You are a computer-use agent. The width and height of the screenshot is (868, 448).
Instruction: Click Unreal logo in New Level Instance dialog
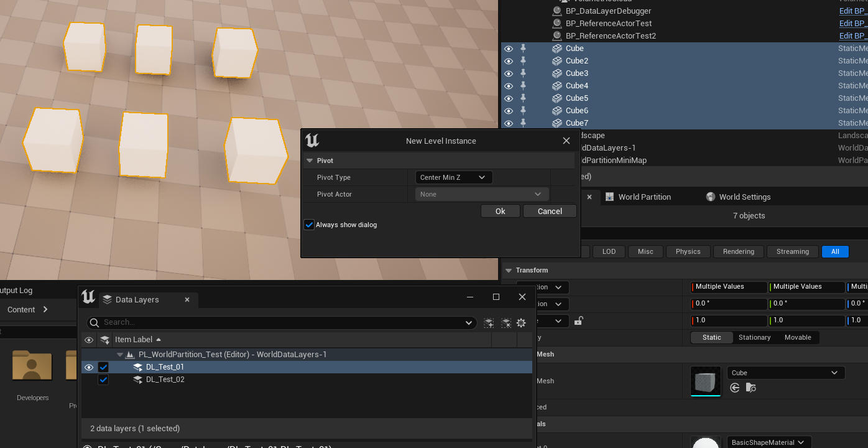point(312,141)
